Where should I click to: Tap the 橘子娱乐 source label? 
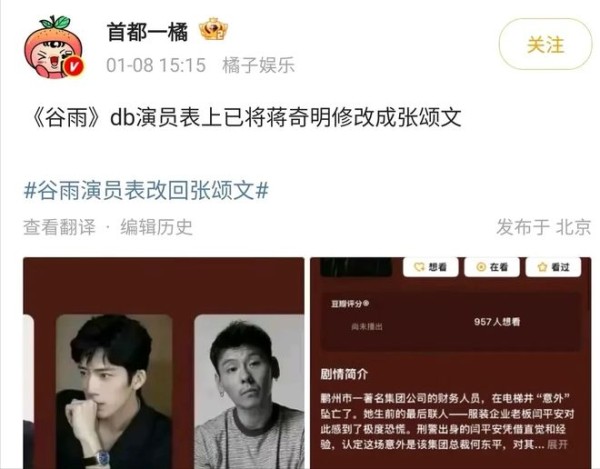[258, 65]
